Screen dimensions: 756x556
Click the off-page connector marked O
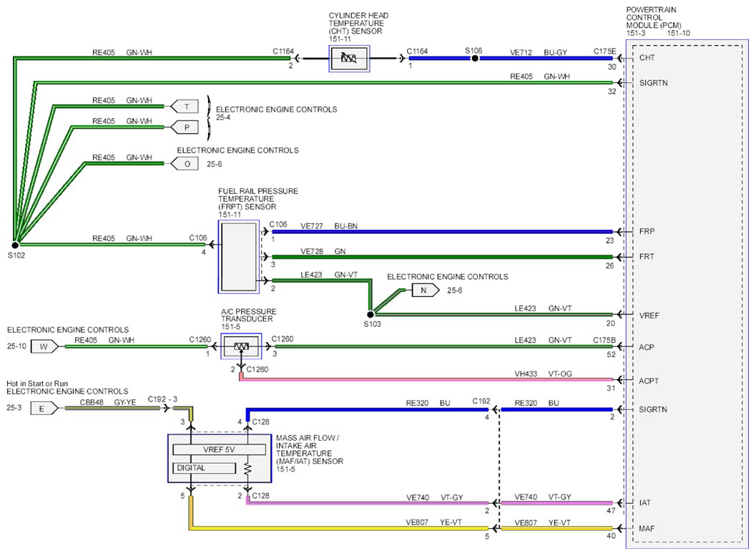point(185,164)
